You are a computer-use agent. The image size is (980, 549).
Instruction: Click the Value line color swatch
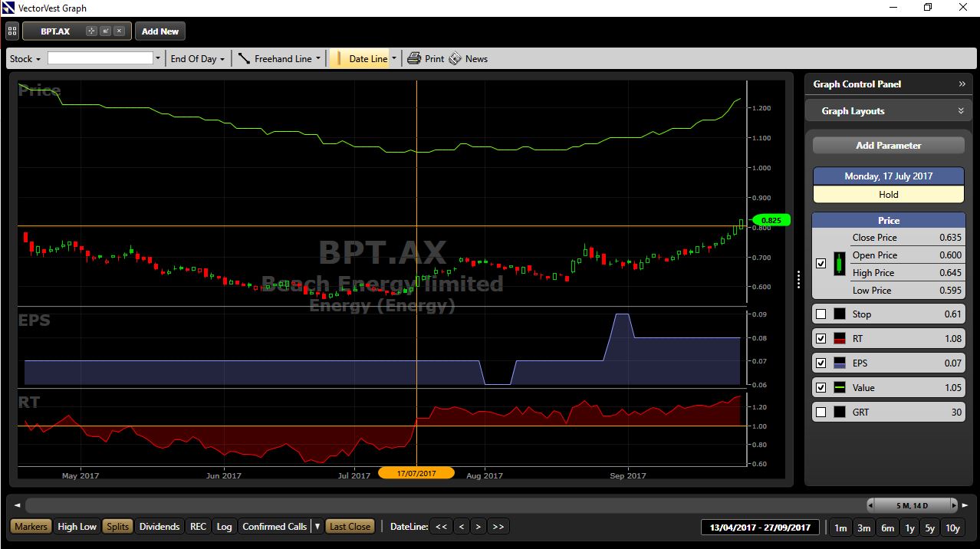[x=840, y=387]
